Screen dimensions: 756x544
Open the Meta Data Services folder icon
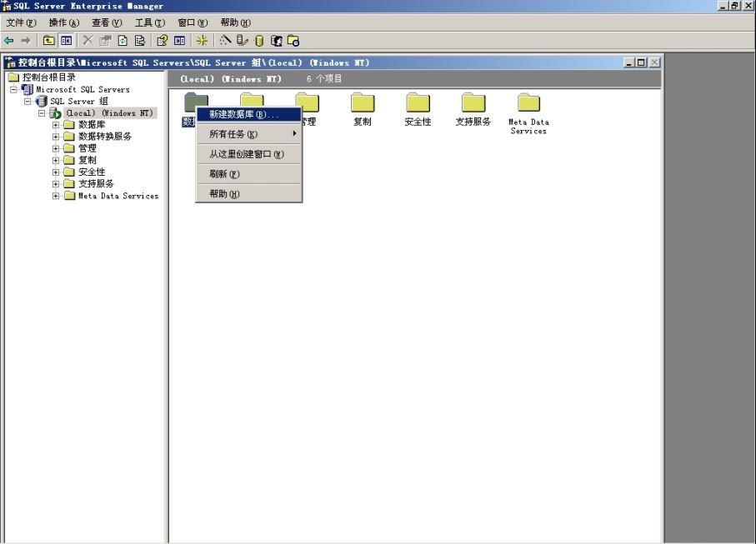click(x=529, y=102)
